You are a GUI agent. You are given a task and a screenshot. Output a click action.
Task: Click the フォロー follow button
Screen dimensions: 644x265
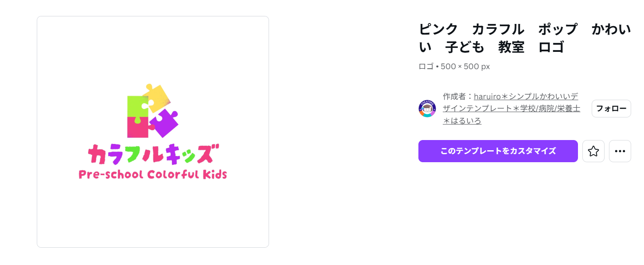611,109
